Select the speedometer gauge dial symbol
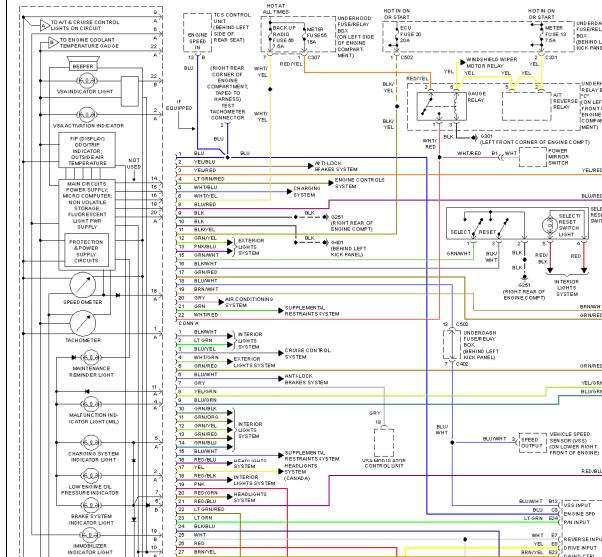The width and height of the screenshot is (602, 557). click(x=83, y=285)
